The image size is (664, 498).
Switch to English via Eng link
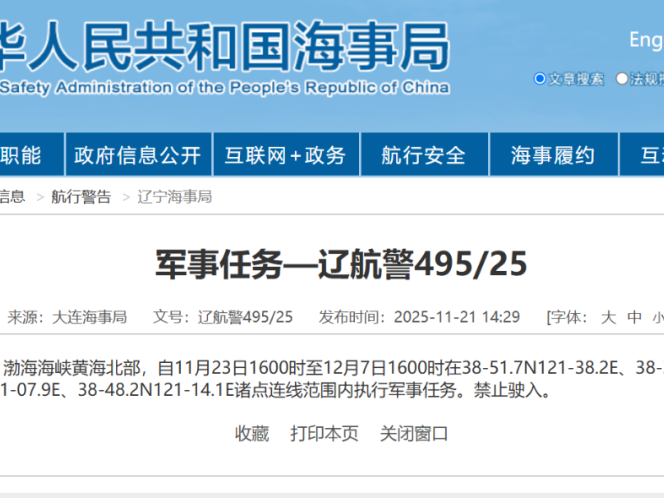pos(645,39)
